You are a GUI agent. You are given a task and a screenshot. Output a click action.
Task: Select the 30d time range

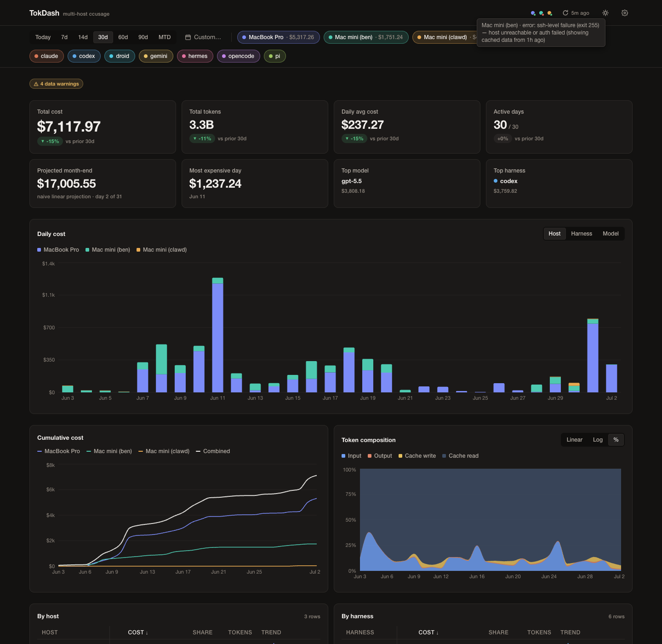tap(103, 37)
